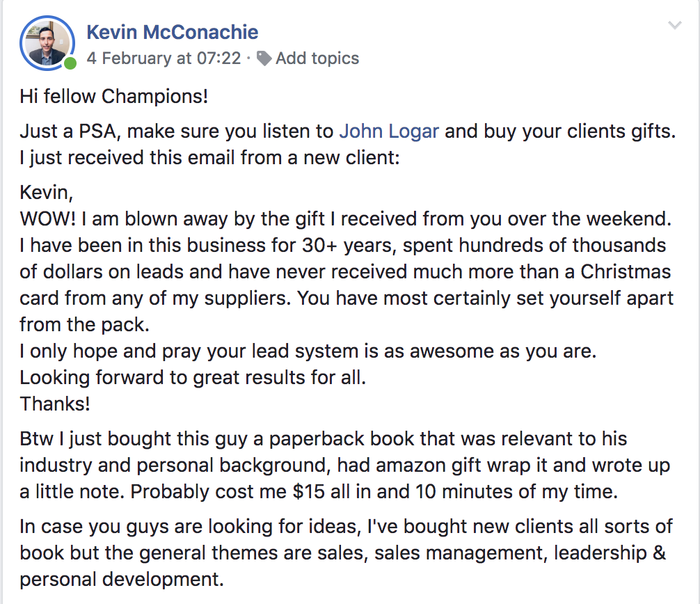Click the "Just a PSA" sentence text
The height and width of the screenshot is (604, 700).
[x=177, y=132]
